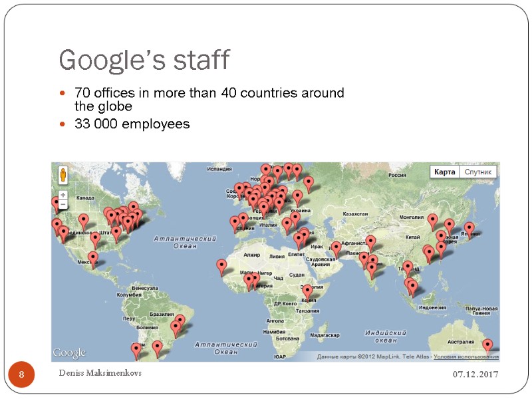Click the Ангола label on map
Screen dimensions: 532x399
point(275,321)
